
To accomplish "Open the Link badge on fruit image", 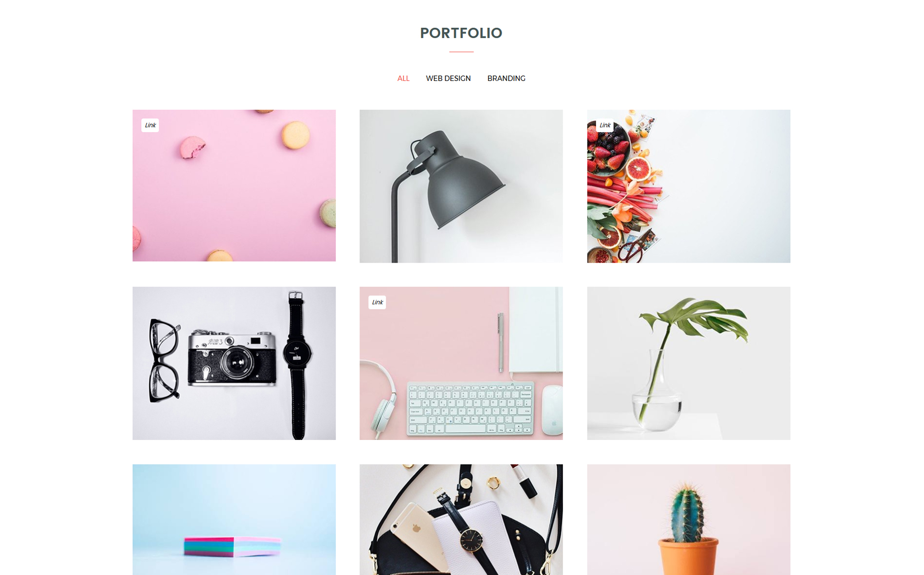I will tap(605, 125).
